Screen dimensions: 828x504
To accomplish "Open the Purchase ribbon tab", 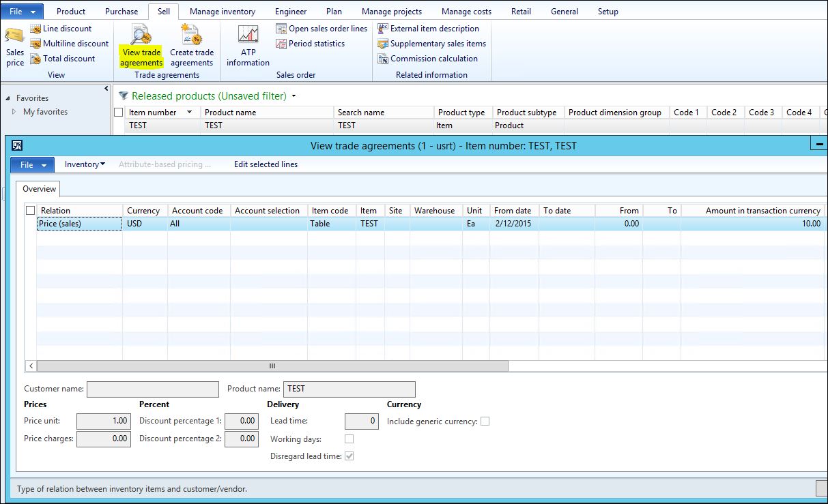I will coord(122,12).
